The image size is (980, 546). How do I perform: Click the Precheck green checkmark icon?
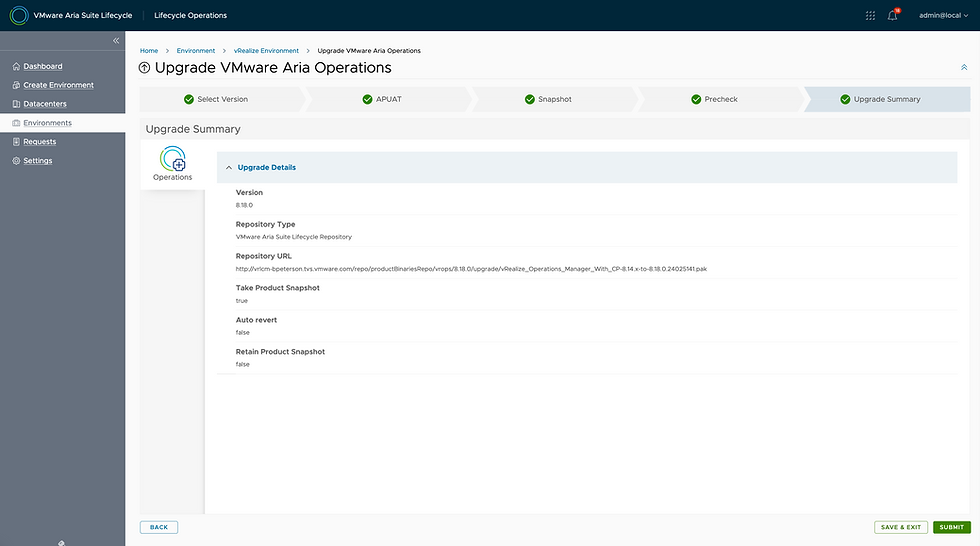click(x=696, y=99)
